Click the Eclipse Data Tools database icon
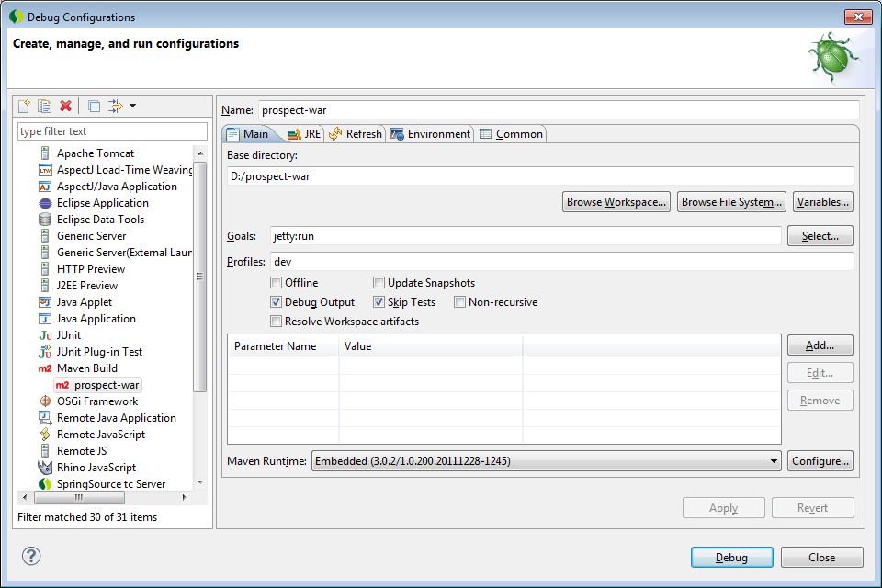The height and width of the screenshot is (588, 882). pos(45,220)
